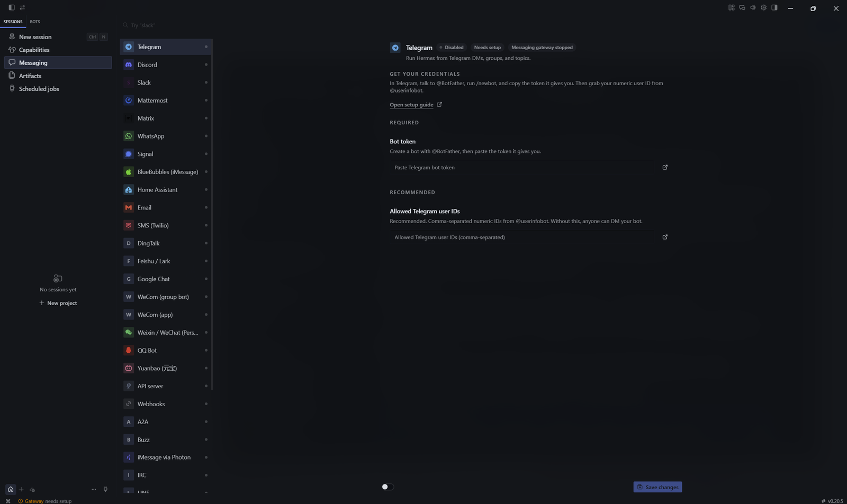Open Capabilities in the sidebar
Image resolution: width=847 pixels, height=504 pixels.
pyautogui.click(x=58, y=50)
